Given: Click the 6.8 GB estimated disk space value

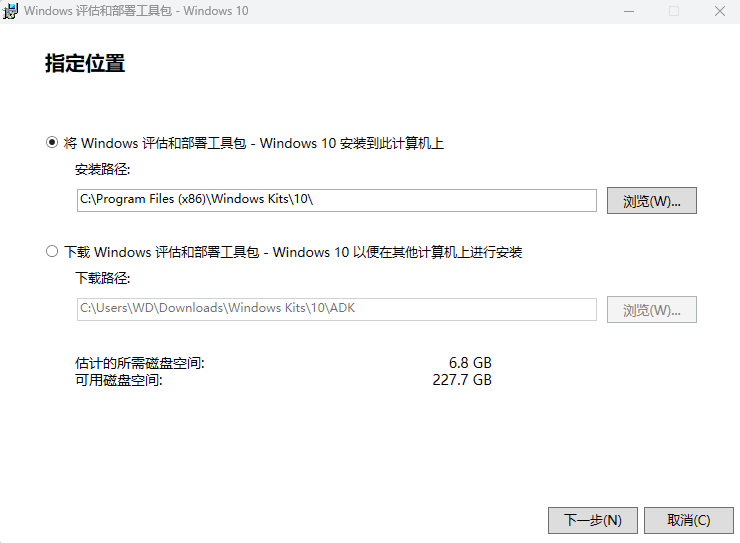Looking at the screenshot, I should click(x=470, y=362).
